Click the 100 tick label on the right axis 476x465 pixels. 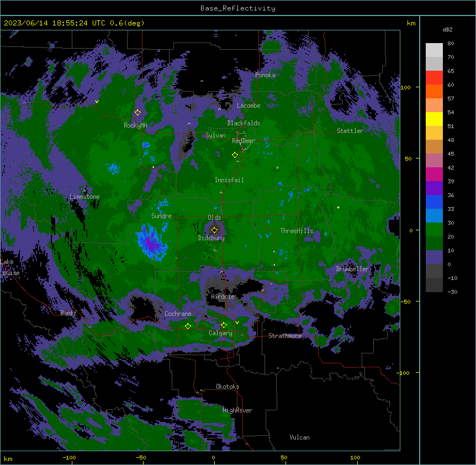pyautogui.click(x=405, y=87)
